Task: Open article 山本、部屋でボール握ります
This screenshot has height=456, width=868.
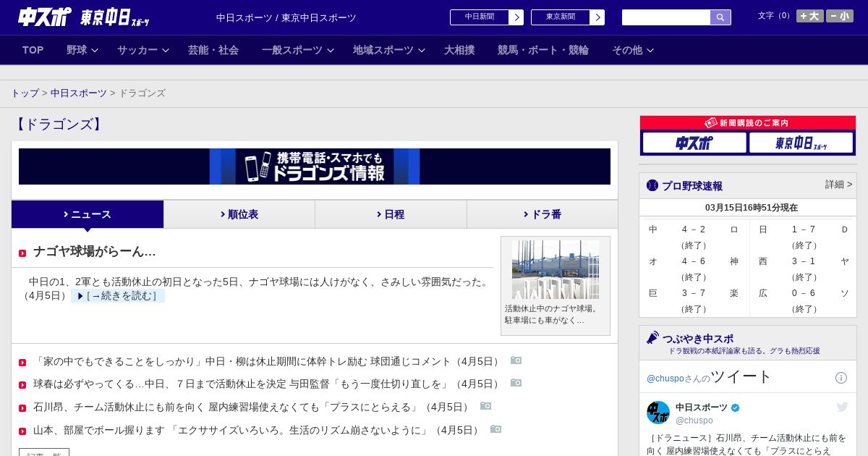Action: [258, 430]
